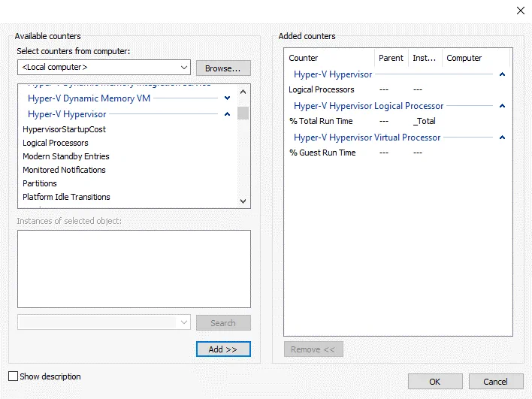Image resolution: width=532 pixels, height=399 pixels.
Task: Select % Total Run Time added counter
Action: point(321,121)
